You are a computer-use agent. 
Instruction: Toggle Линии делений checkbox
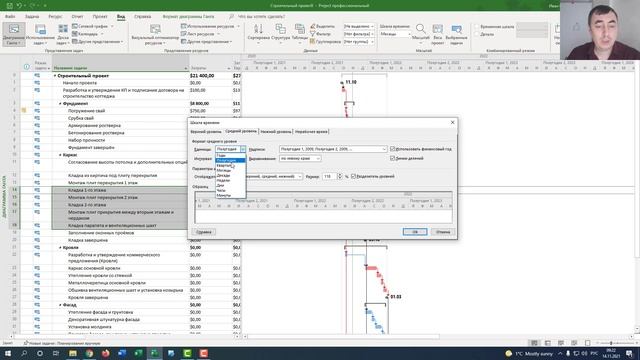click(393, 158)
